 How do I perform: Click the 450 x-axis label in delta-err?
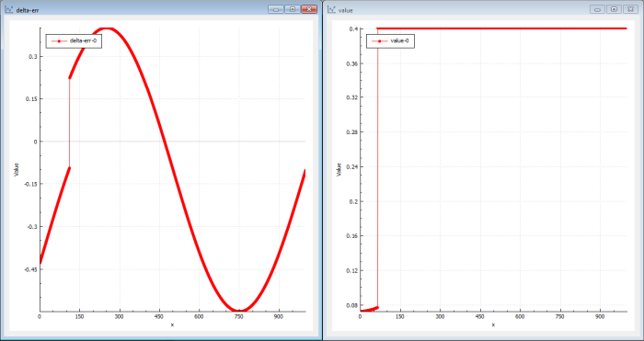159,317
